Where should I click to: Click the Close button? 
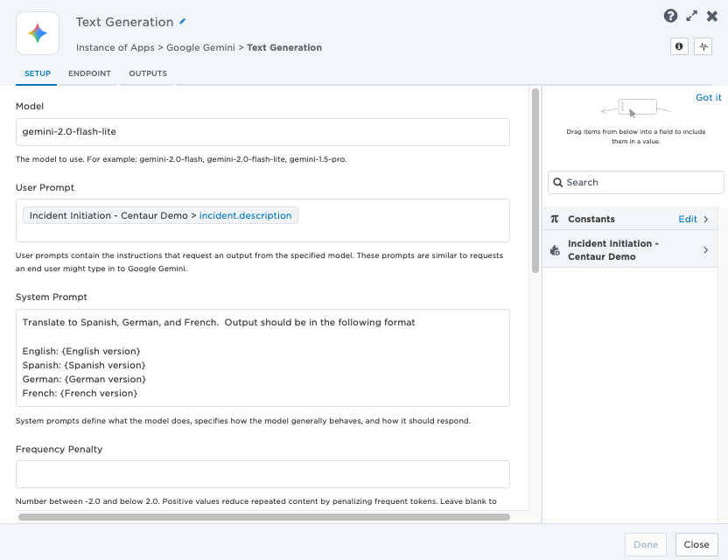tap(696, 544)
